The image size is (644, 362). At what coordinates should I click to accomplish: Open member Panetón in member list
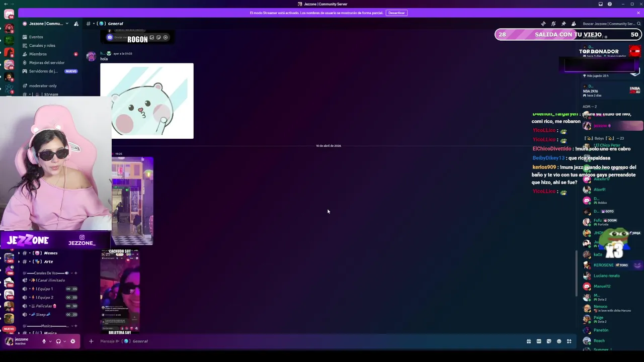611,330
